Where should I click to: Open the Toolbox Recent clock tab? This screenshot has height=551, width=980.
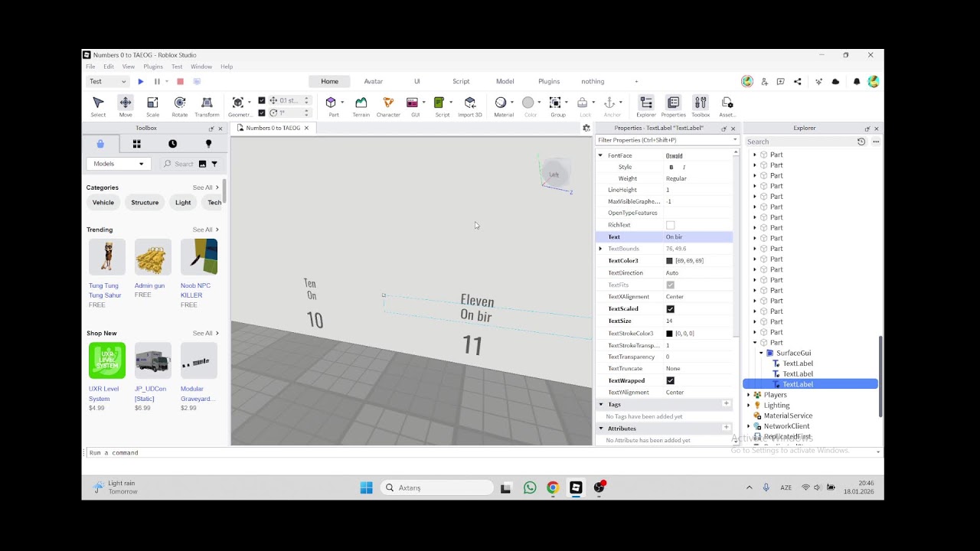[172, 144]
